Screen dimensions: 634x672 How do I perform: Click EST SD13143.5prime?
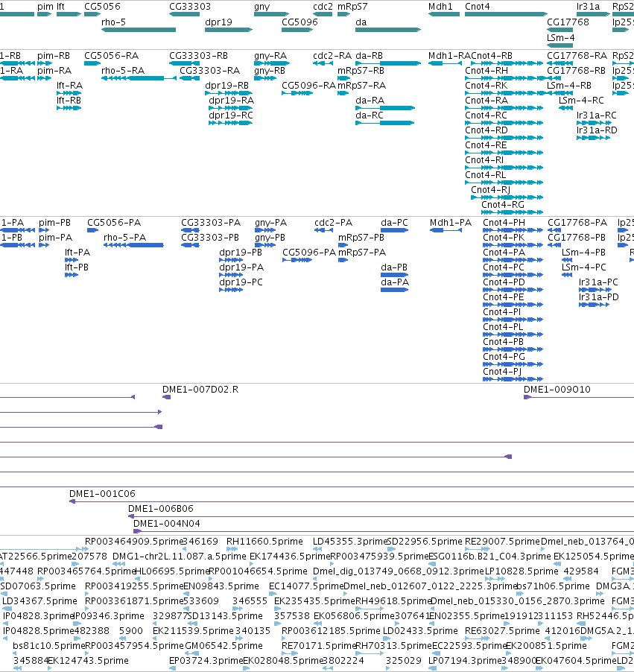[x=225, y=616]
